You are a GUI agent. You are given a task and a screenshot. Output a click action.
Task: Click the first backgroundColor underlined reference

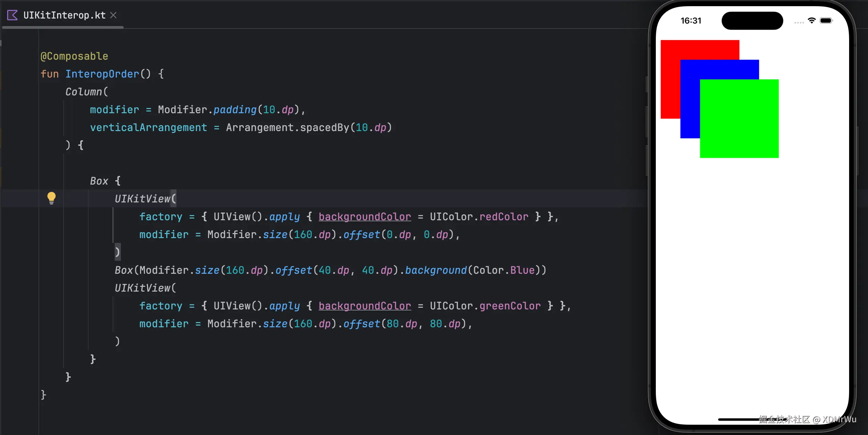click(x=365, y=217)
